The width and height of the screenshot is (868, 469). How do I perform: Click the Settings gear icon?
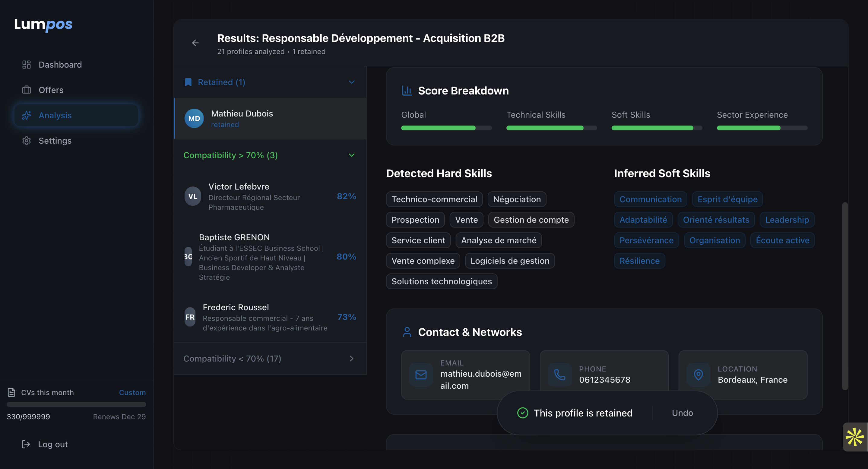pos(26,140)
